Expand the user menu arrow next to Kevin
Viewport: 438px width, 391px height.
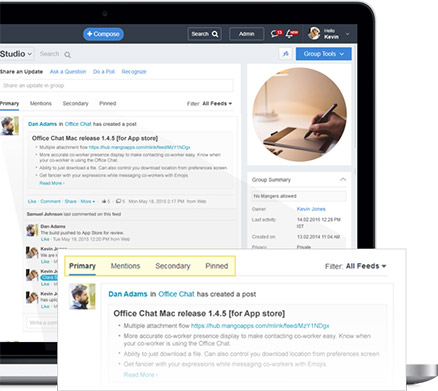click(x=347, y=34)
